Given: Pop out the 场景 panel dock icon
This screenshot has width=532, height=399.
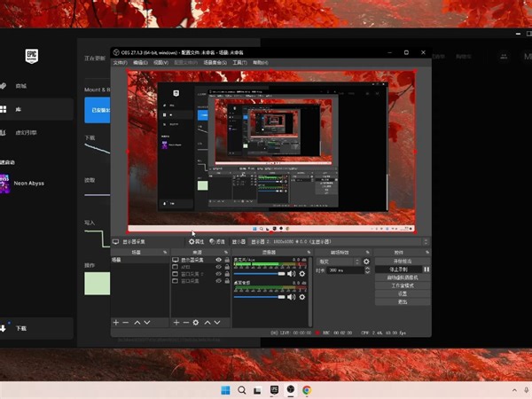Looking at the screenshot, I should 165,253.
